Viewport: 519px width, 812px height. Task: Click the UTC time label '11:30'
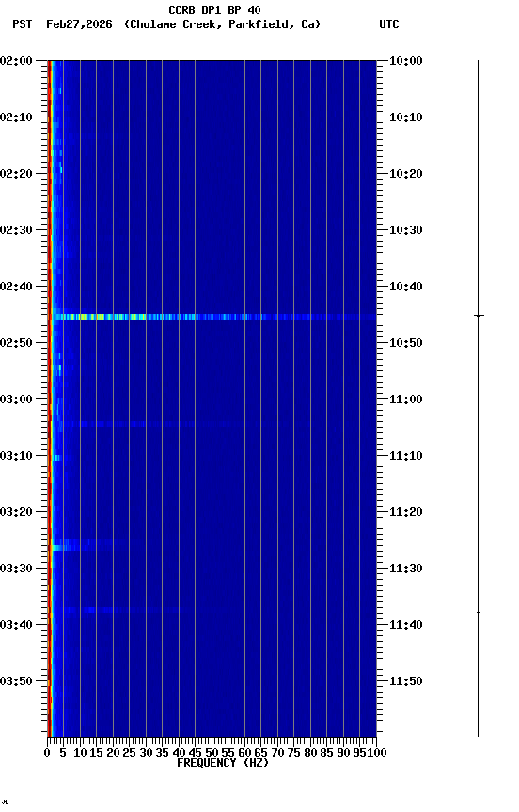click(406, 569)
